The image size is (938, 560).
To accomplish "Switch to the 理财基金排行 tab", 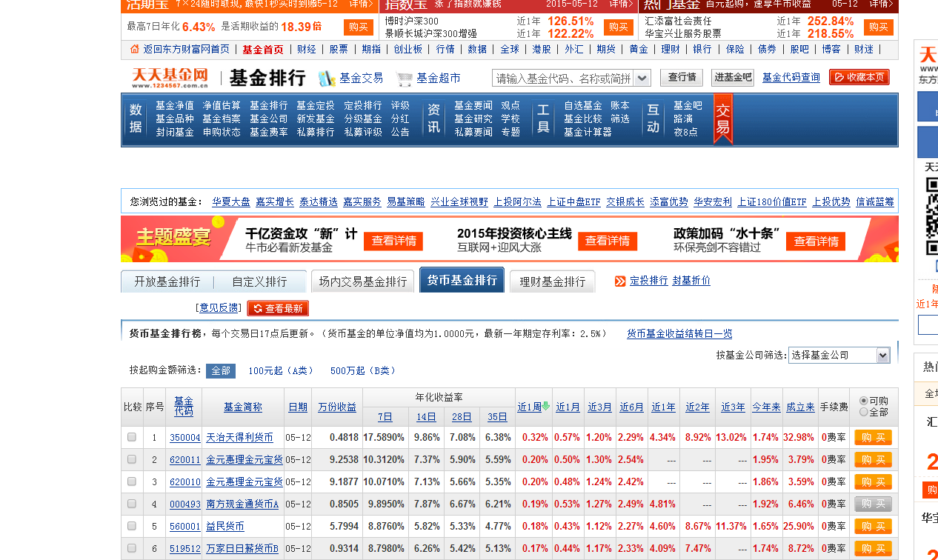I will [x=552, y=281].
